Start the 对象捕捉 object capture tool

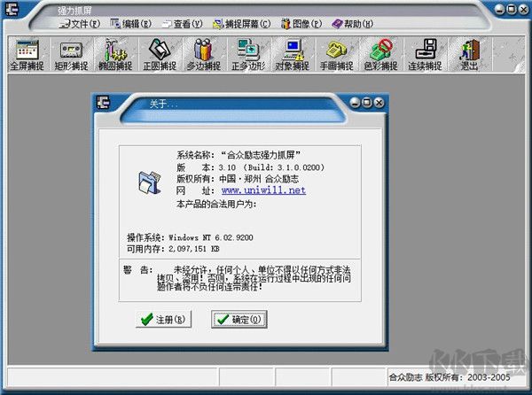click(292, 55)
